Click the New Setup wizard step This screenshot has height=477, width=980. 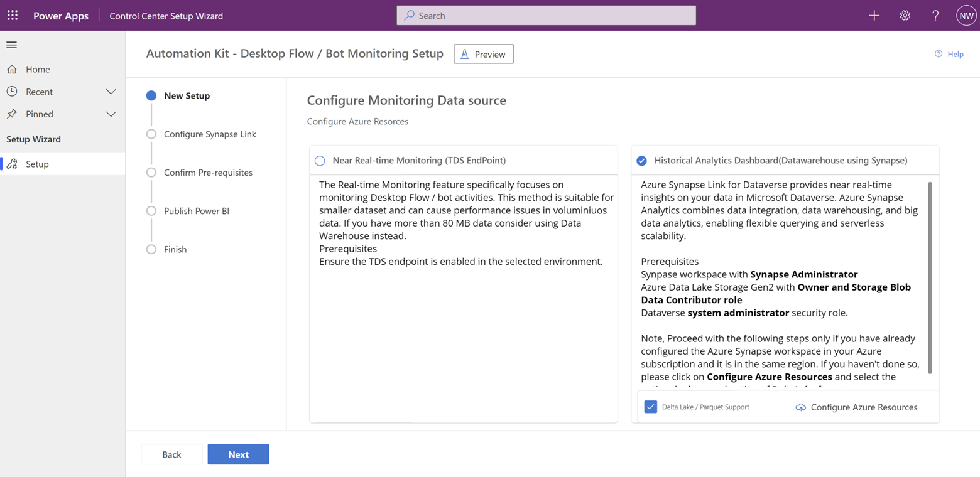[x=187, y=95]
